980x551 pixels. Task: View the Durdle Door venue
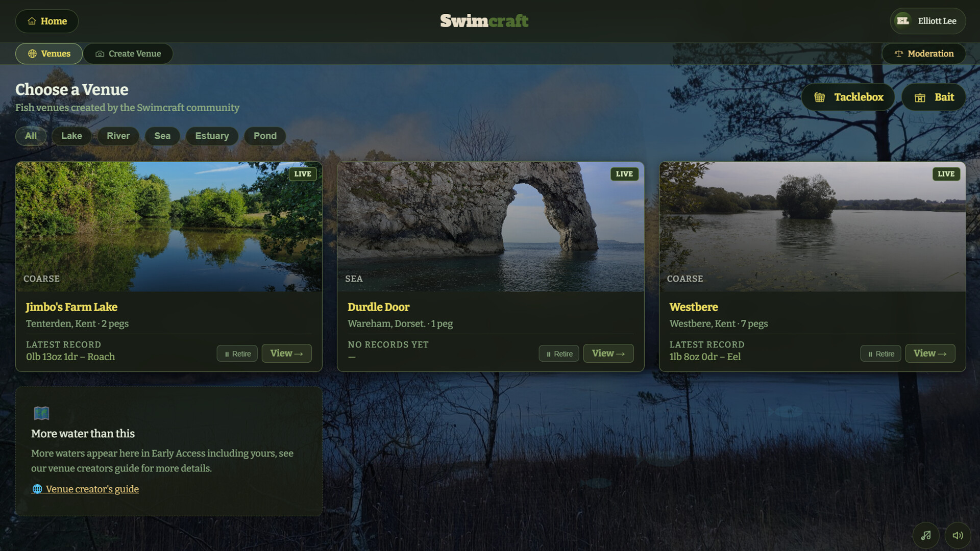pos(608,353)
